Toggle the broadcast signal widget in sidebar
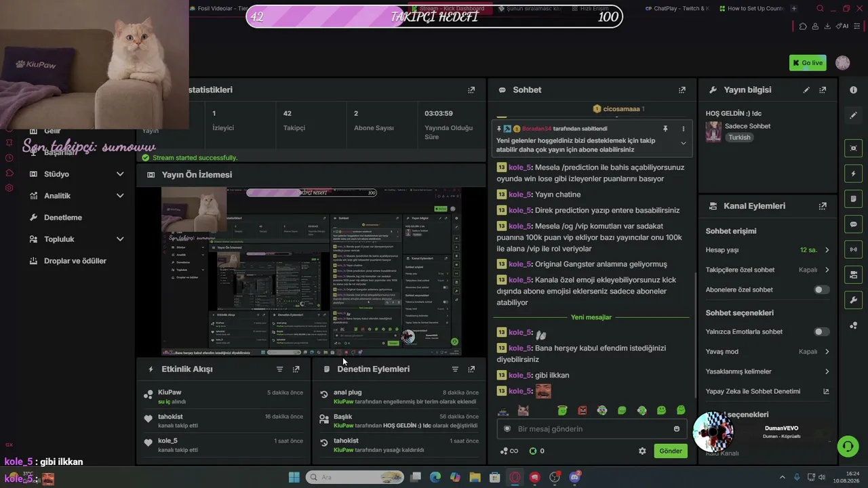Viewport: 868px width, 488px height. click(853, 249)
